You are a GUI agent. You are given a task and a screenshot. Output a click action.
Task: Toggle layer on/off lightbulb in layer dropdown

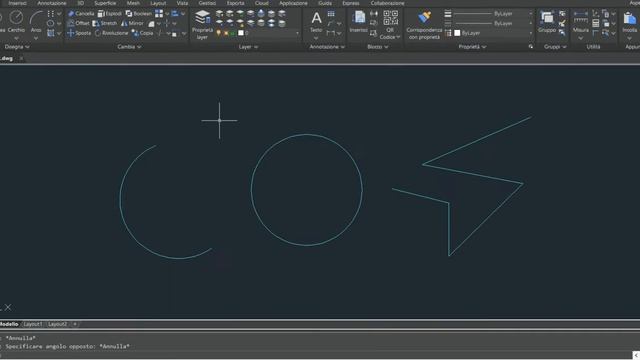[x=218, y=33]
